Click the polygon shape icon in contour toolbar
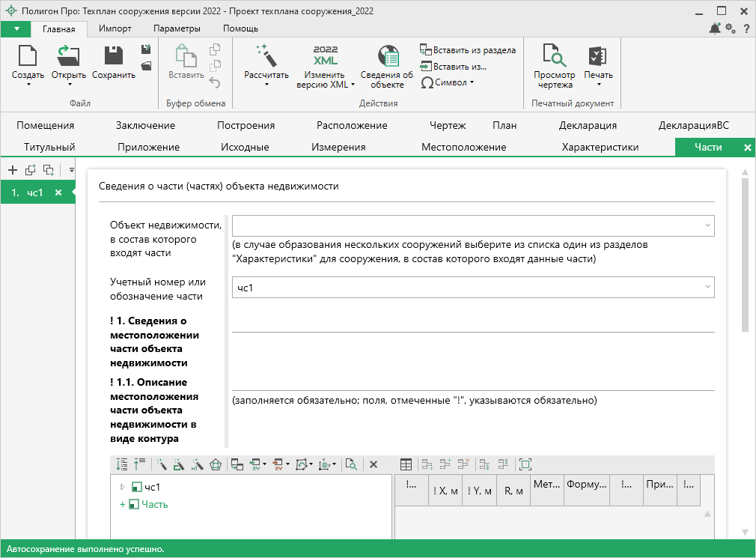The width and height of the screenshot is (756, 558). (216, 464)
